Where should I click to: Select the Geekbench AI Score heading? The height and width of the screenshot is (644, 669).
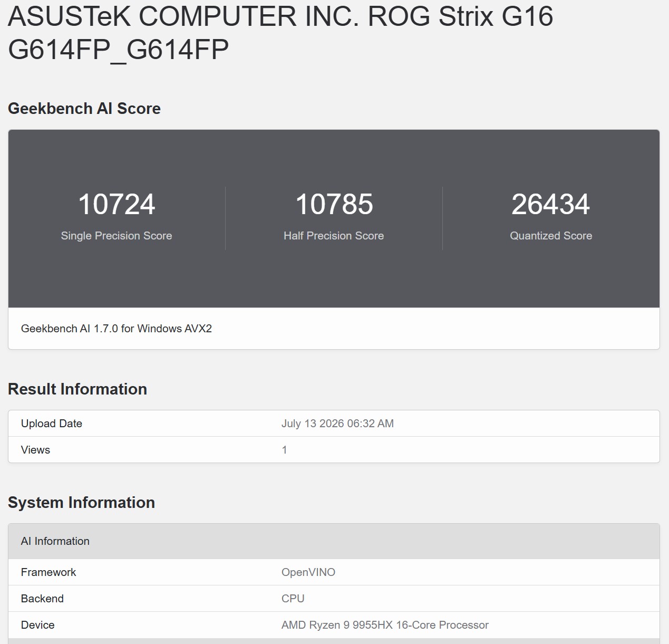[x=84, y=109]
